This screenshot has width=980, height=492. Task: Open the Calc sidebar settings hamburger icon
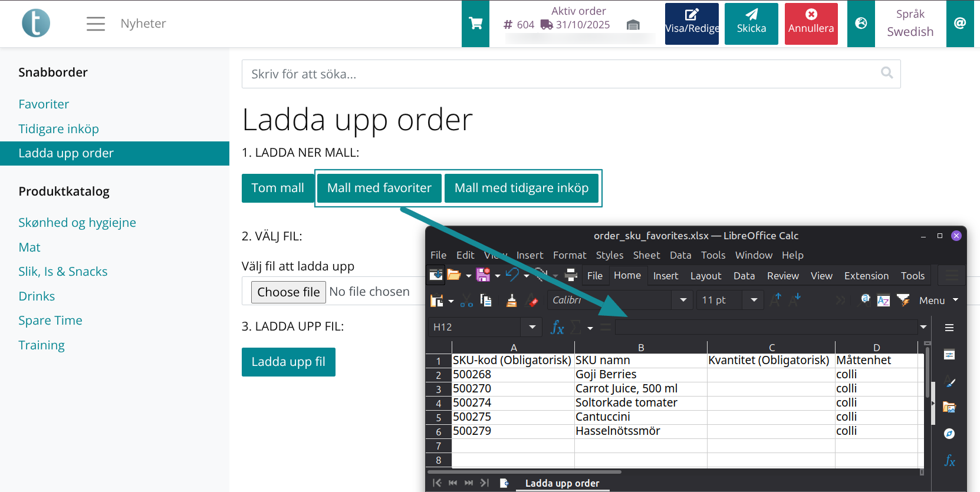(949, 328)
